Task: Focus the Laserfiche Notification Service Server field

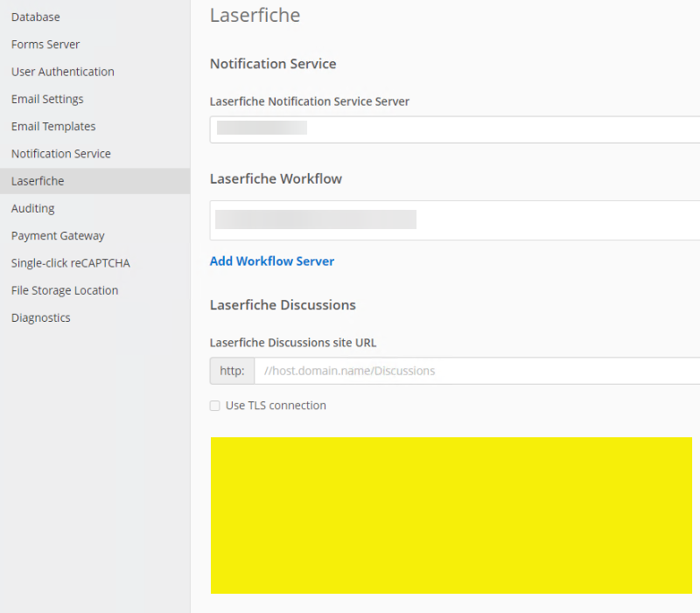Action: (455, 129)
